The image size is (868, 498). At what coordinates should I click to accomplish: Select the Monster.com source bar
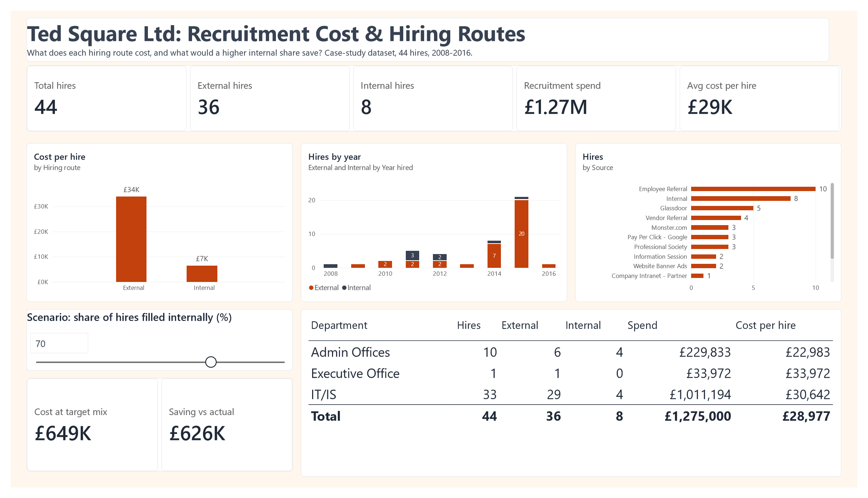[710, 228]
